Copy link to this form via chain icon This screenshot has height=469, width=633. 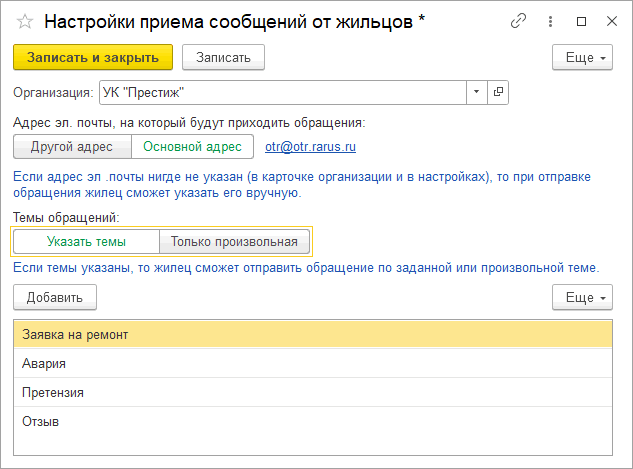(x=518, y=21)
